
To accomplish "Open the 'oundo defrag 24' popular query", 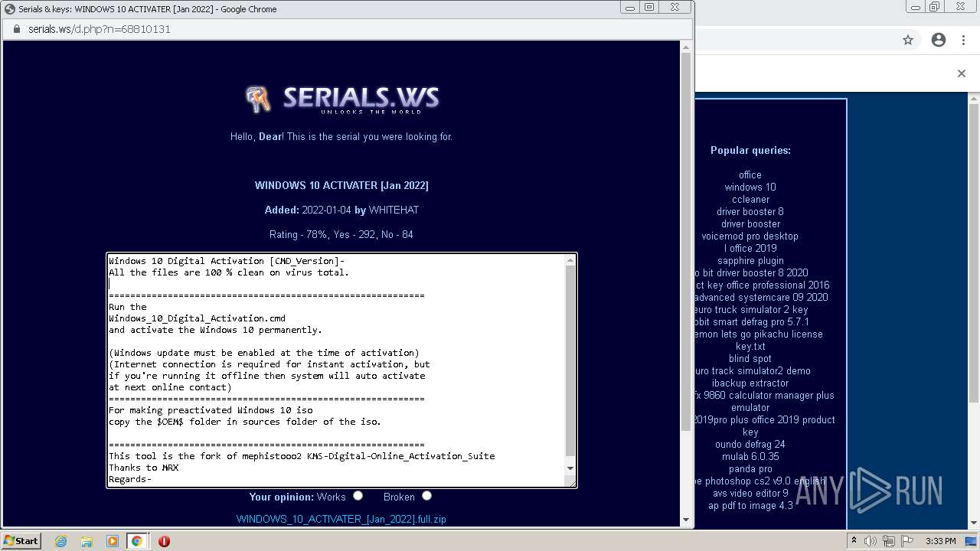I will tap(750, 444).
